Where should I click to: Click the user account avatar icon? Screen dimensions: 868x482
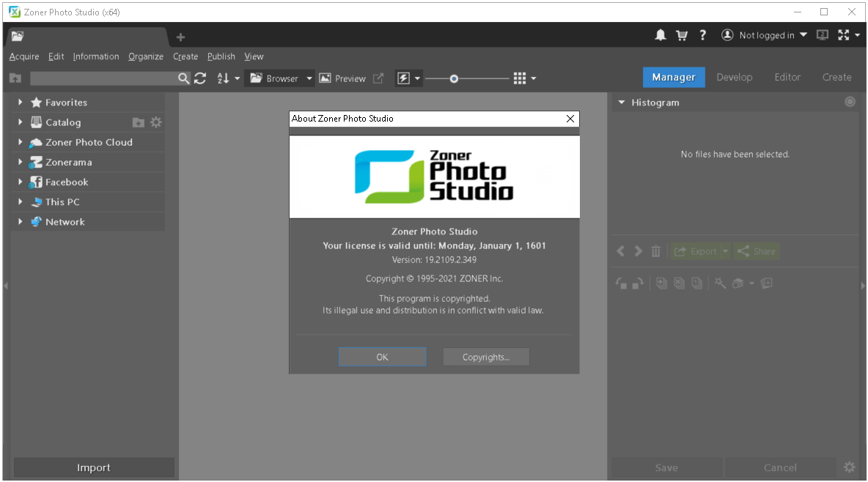727,35
